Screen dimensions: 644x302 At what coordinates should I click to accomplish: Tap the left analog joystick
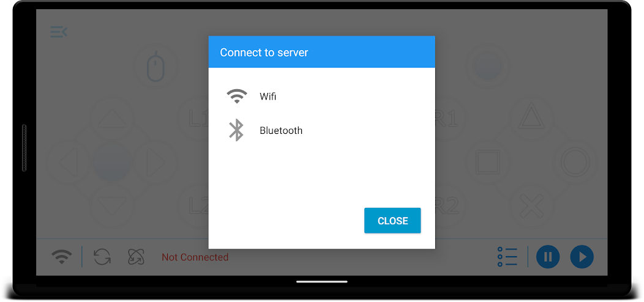pyautogui.click(x=112, y=163)
